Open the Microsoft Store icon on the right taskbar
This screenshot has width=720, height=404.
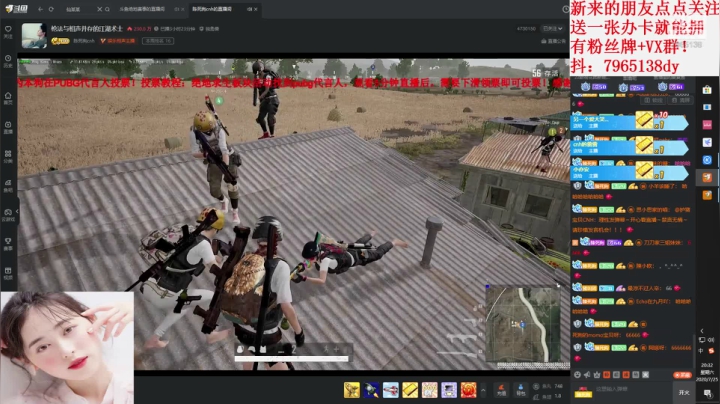[707, 90]
